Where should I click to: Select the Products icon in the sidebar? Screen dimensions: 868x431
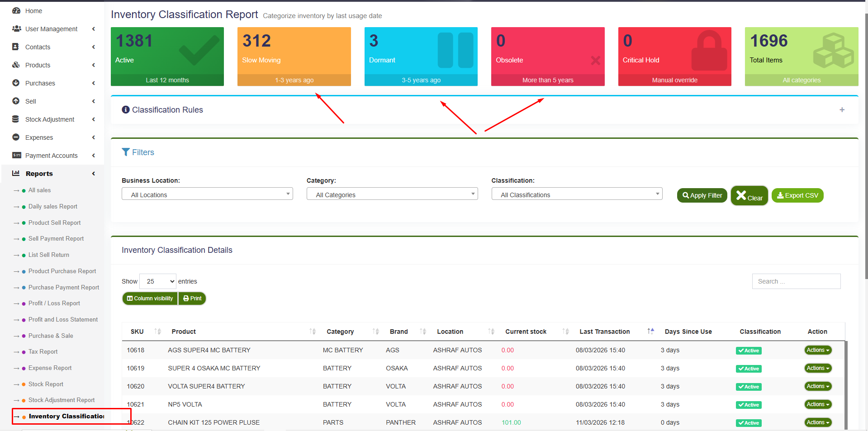[16, 65]
